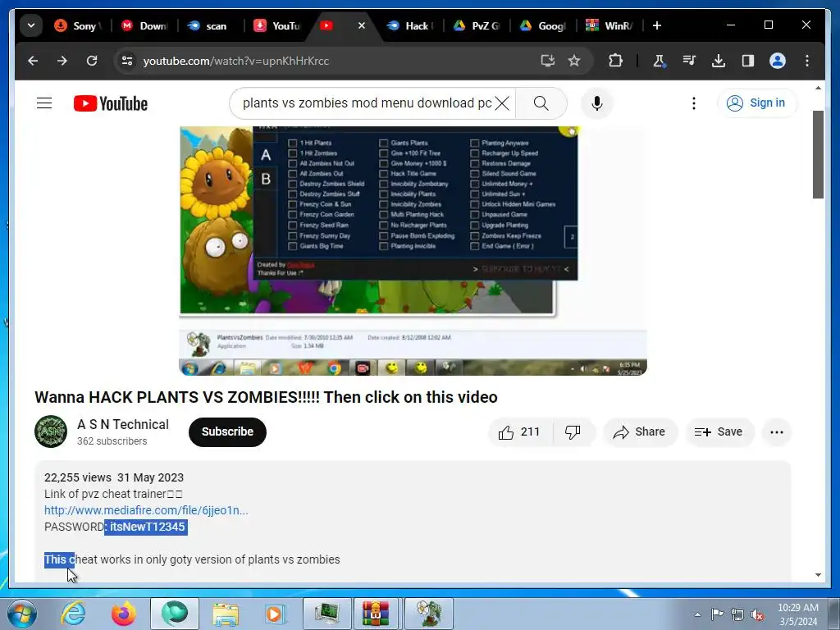Show hidden system tray icons
This screenshot has width=840, height=630.
pos(697,614)
